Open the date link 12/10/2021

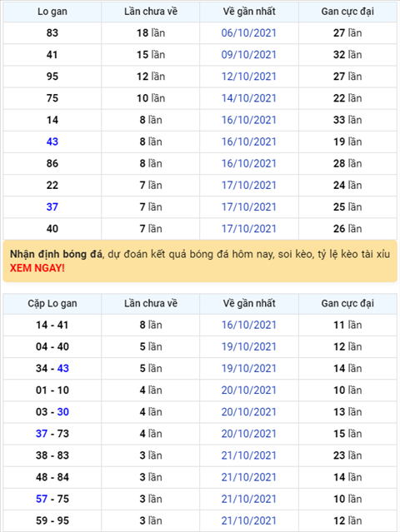click(x=249, y=77)
